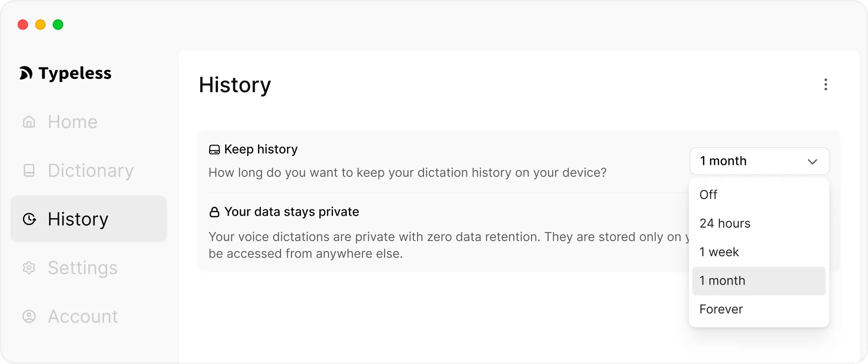The width and height of the screenshot is (868, 364).
Task: Click the currently highlighted 1 month option
Action: (722, 280)
